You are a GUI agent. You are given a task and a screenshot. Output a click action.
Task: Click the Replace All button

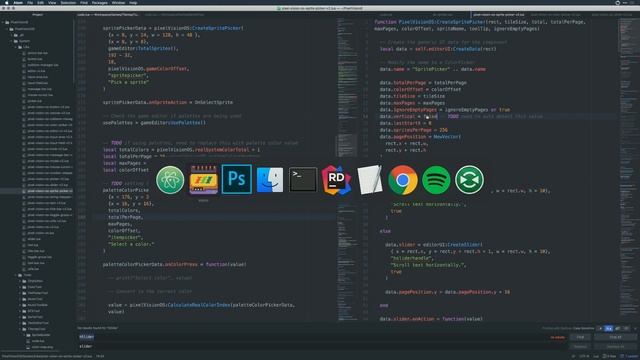615,347
